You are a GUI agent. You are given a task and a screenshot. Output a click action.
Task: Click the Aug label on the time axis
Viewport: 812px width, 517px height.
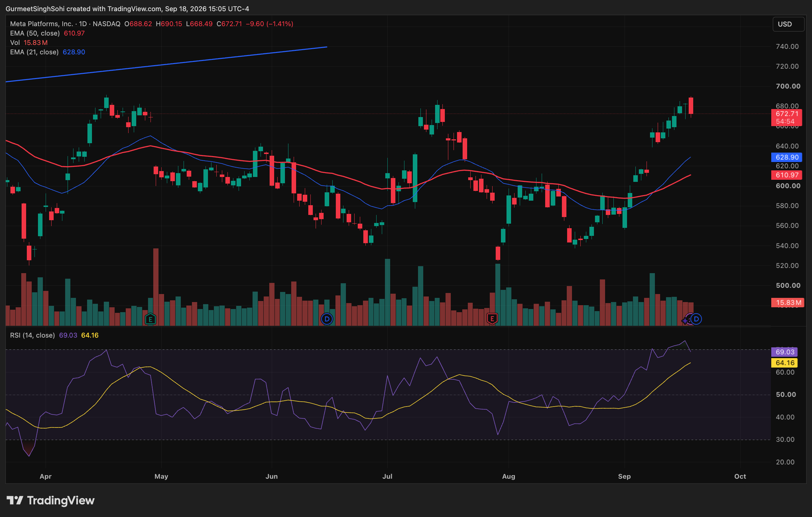pos(509,476)
